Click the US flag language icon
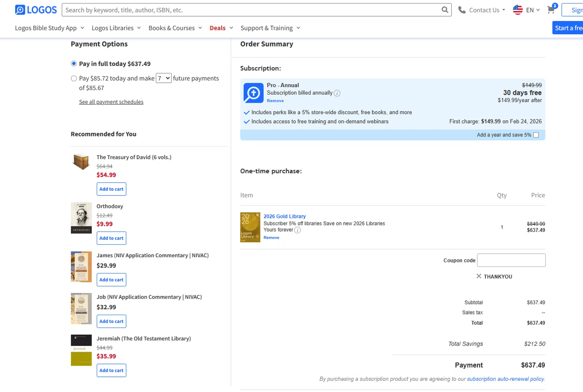The height and width of the screenshot is (392, 583). [518, 10]
